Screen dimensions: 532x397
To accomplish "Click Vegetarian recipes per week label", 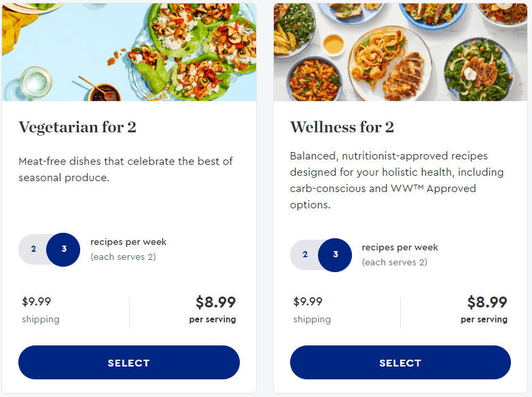I will pos(128,242).
